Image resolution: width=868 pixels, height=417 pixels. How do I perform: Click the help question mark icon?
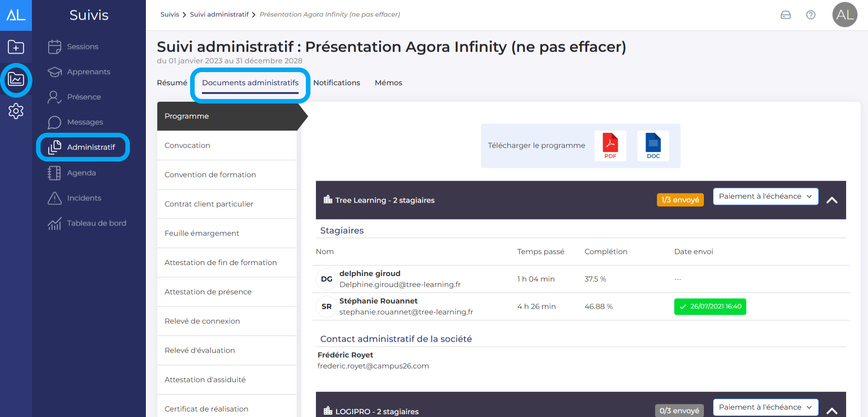coord(811,15)
